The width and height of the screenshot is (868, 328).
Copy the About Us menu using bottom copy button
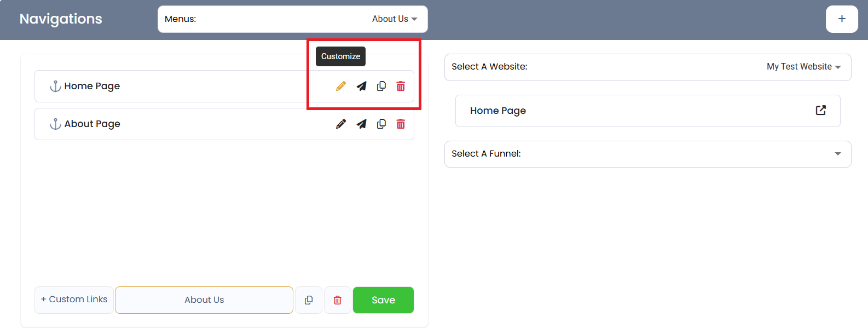(309, 300)
